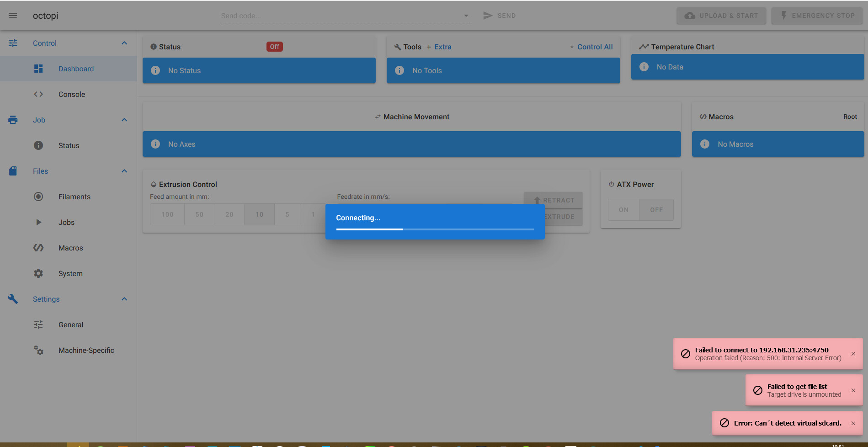Screen dimensions: 868x447
Task: Dismiss the Failed to connect notification
Action: click(853, 354)
